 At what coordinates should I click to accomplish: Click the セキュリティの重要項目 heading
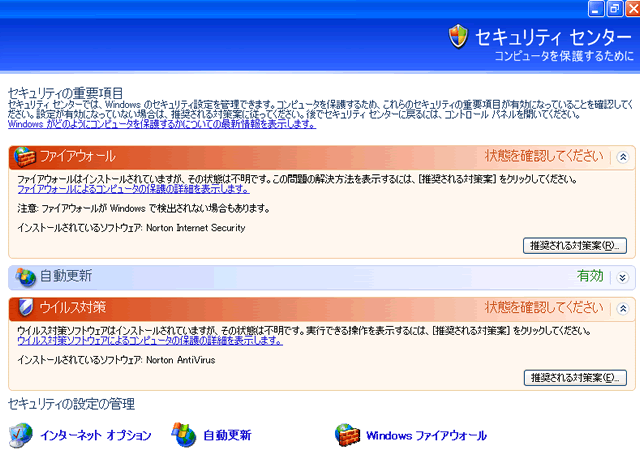(x=65, y=93)
